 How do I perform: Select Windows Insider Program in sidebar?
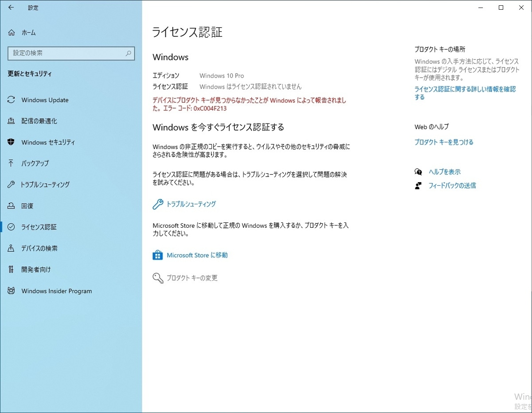[56, 291]
